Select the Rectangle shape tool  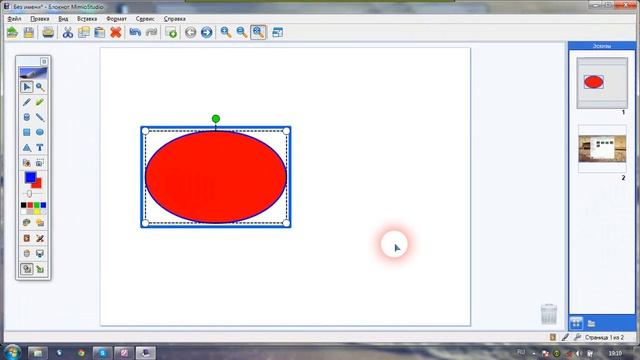(x=27, y=132)
